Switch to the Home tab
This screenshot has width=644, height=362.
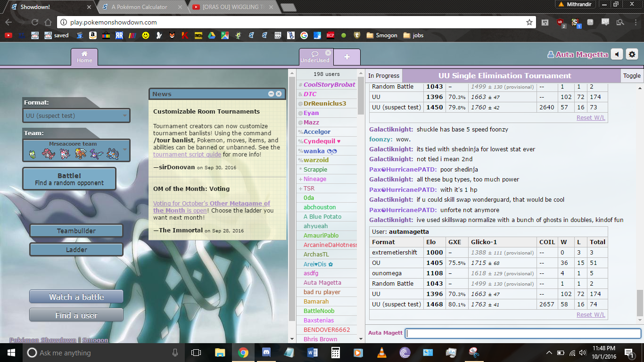coord(84,57)
